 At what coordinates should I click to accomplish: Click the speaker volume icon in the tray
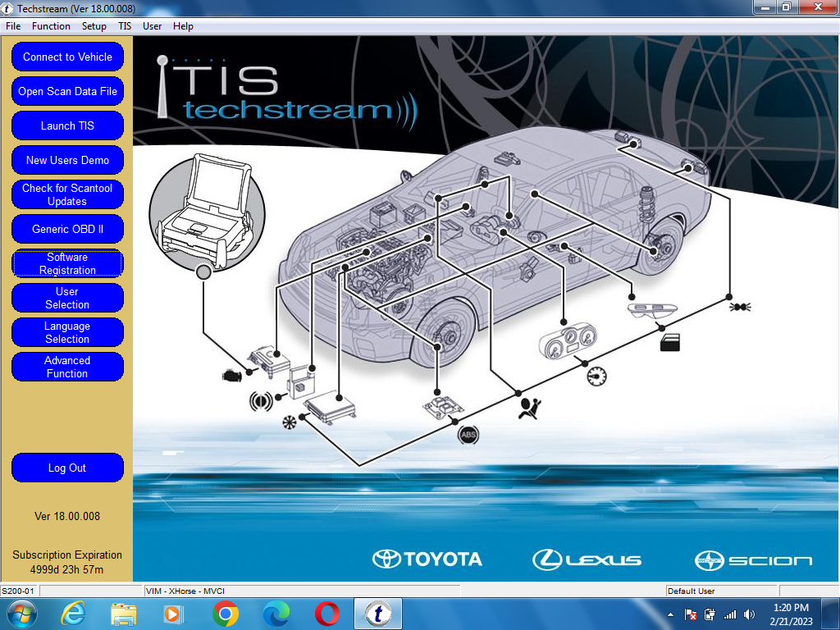[749, 613]
